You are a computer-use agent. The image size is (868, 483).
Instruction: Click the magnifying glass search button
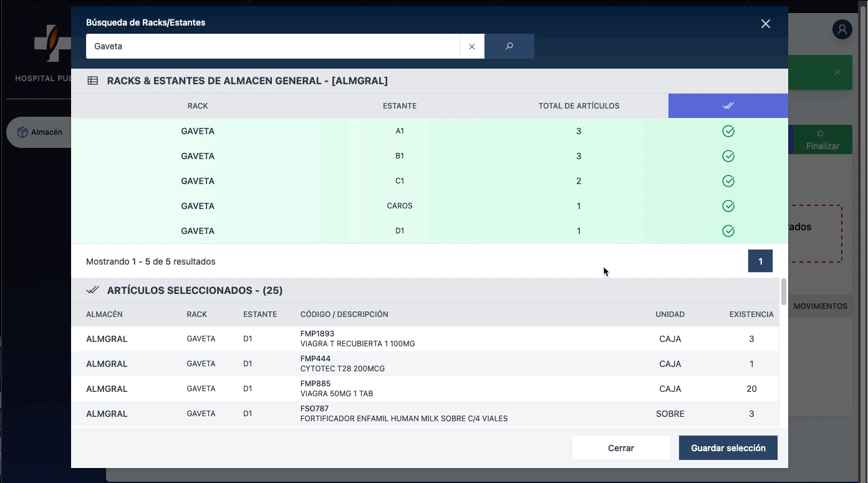point(509,46)
